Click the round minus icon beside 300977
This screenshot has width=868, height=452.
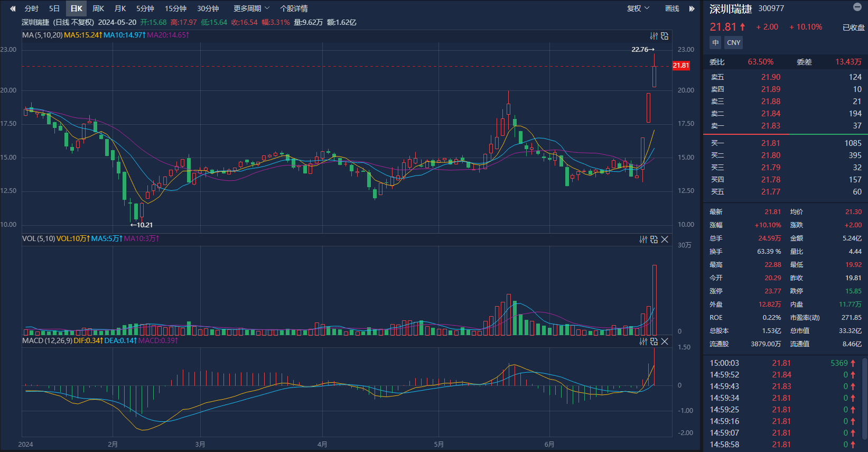point(857,7)
